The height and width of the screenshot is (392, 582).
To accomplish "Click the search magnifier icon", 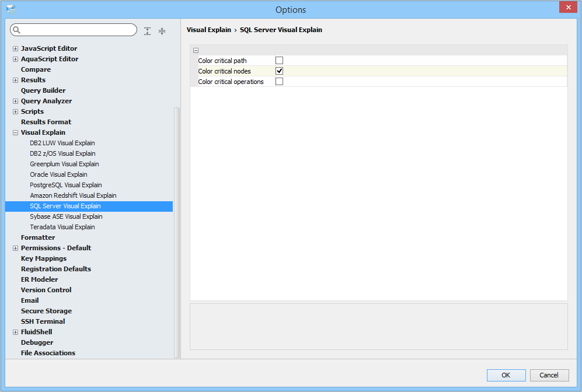I will [x=17, y=30].
